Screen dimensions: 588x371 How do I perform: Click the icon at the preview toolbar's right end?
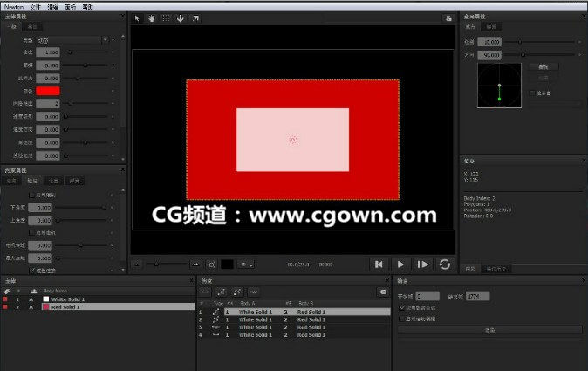[448, 18]
